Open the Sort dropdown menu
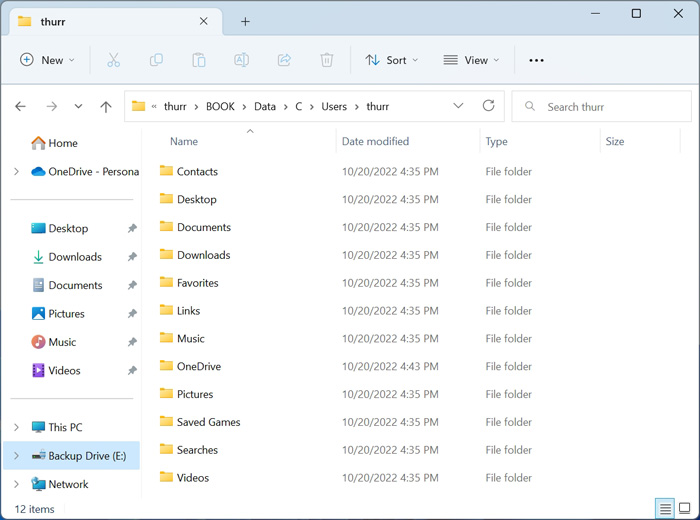Viewport: 700px width, 520px height. click(392, 60)
